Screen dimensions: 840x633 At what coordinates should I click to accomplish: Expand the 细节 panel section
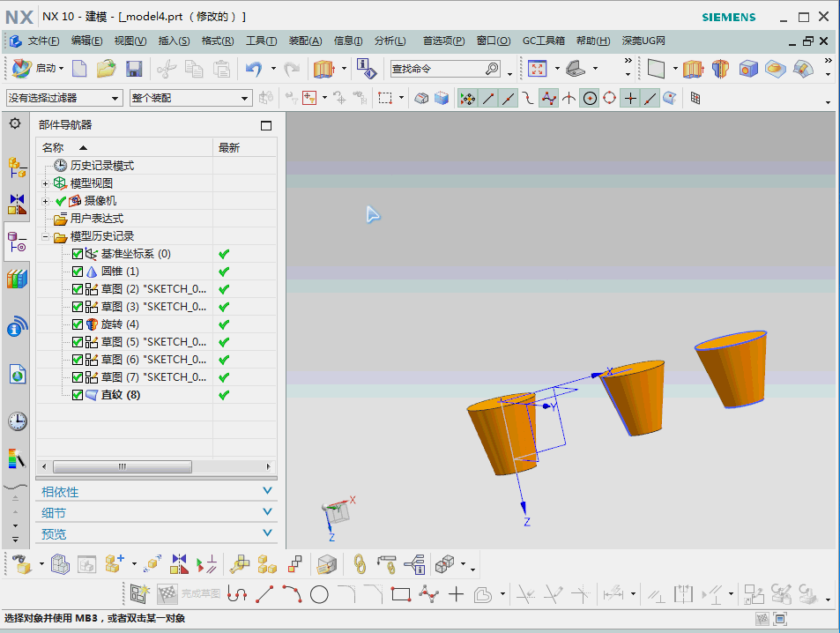click(156, 512)
